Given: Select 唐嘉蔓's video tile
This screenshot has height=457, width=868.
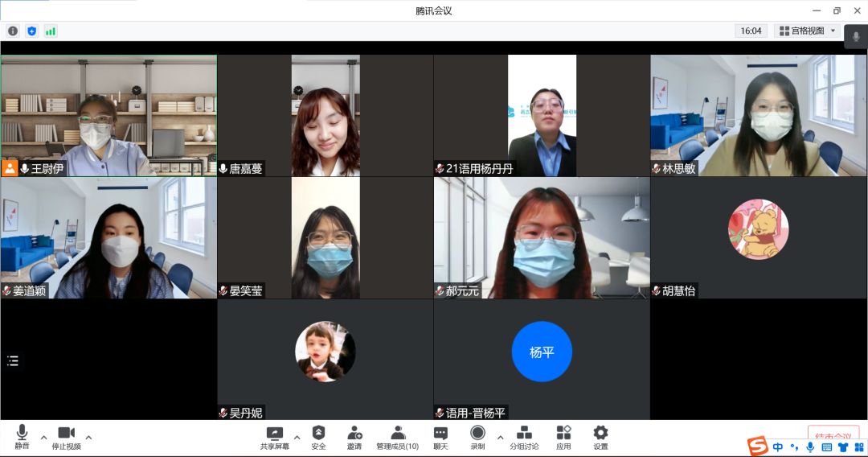Looking at the screenshot, I should tap(325, 115).
